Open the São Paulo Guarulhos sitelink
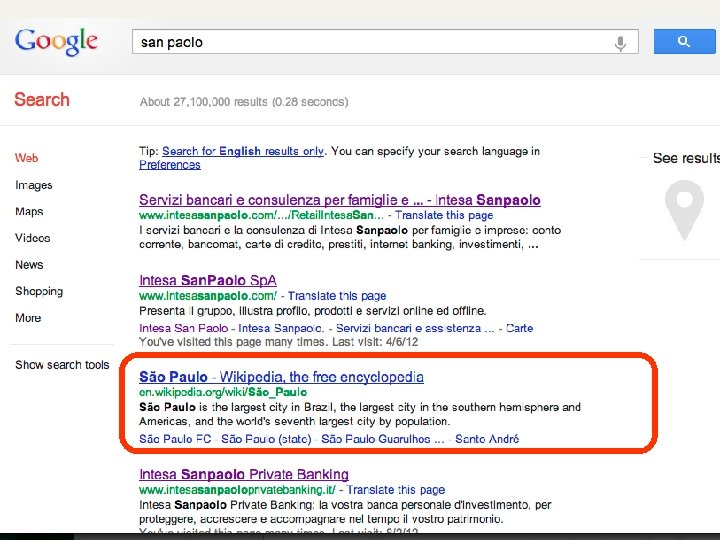720x540 pixels. pos(382,439)
